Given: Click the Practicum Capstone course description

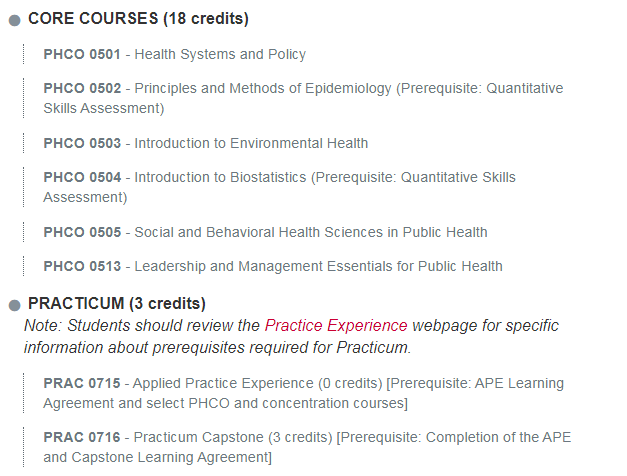Looking at the screenshot, I should tap(307, 447).
